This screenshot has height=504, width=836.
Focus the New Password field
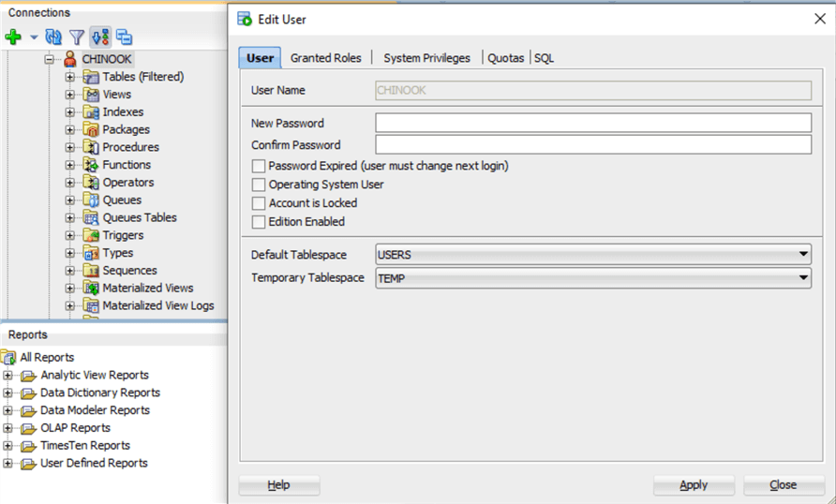[x=593, y=123]
